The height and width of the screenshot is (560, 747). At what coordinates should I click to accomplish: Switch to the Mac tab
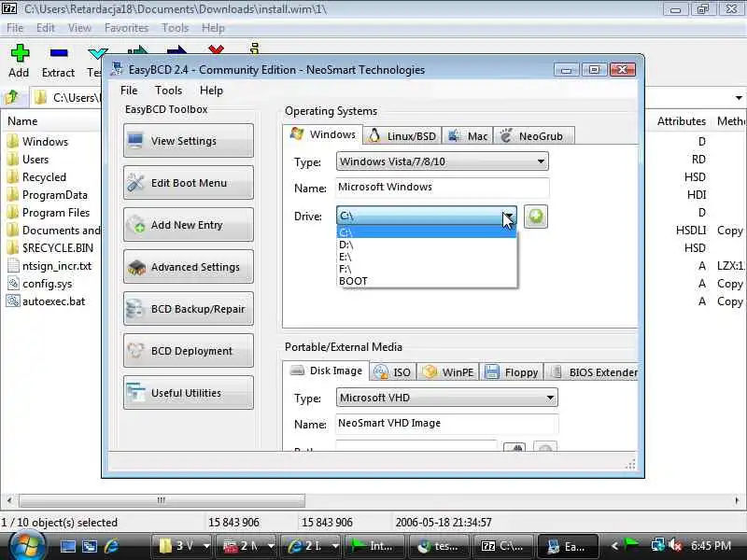coord(468,136)
